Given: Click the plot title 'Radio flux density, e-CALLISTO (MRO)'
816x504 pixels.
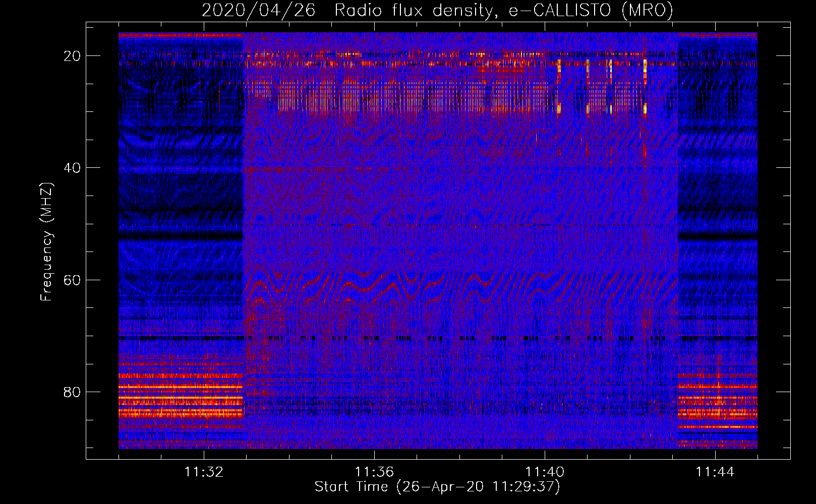Looking at the screenshot, I should point(504,10).
